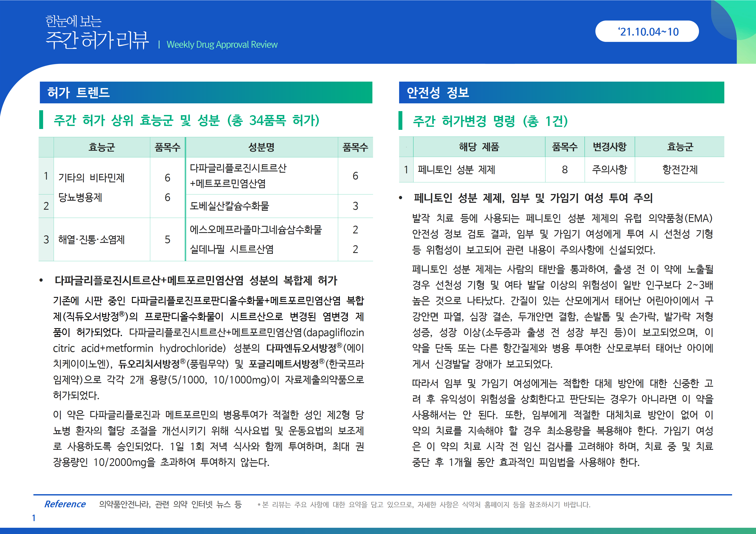
Task: Click the 효능군 column header in left table
Action: (102, 147)
